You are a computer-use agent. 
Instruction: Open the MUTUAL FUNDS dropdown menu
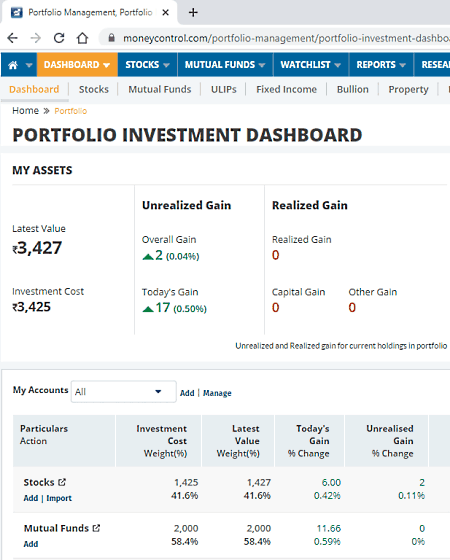pyautogui.click(x=225, y=65)
